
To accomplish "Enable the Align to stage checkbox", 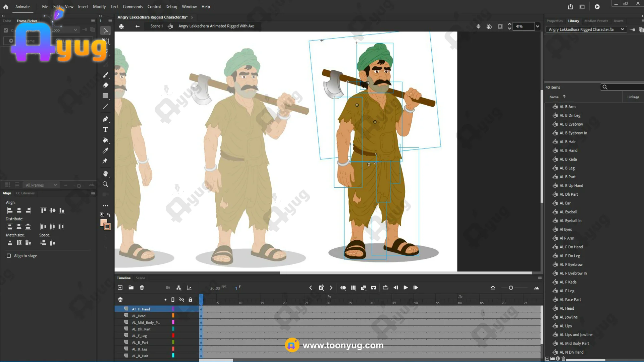I will click(9, 256).
